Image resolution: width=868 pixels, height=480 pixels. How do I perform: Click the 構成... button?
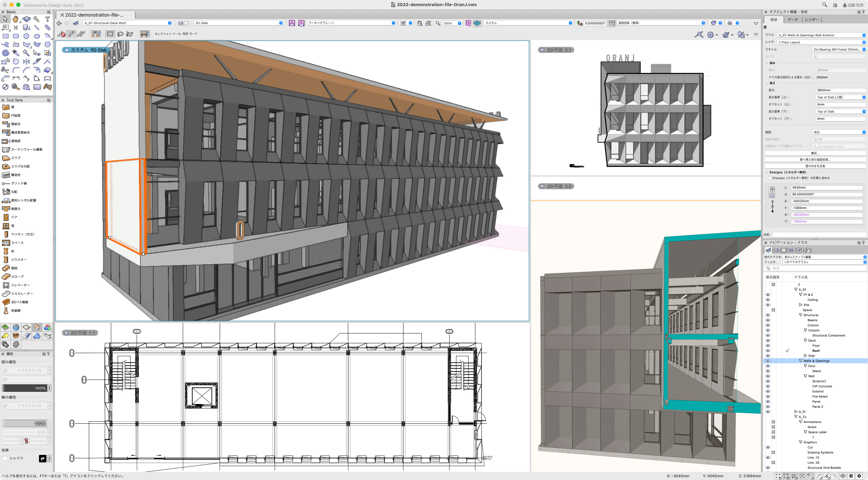815,153
